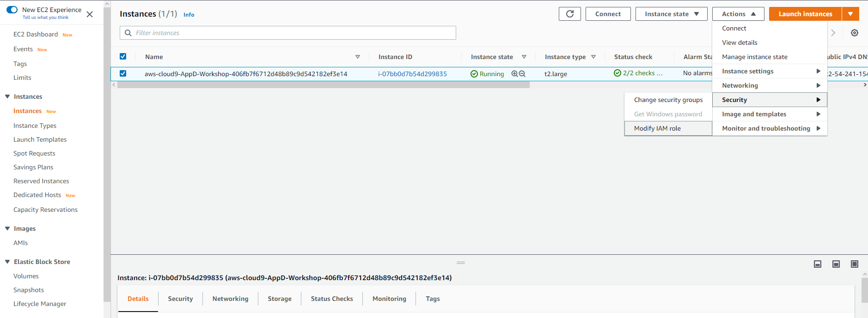Screen dimensions: 868x318
Task: Set details panel to middle split layout
Action: pyautogui.click(x=836, y=264)
